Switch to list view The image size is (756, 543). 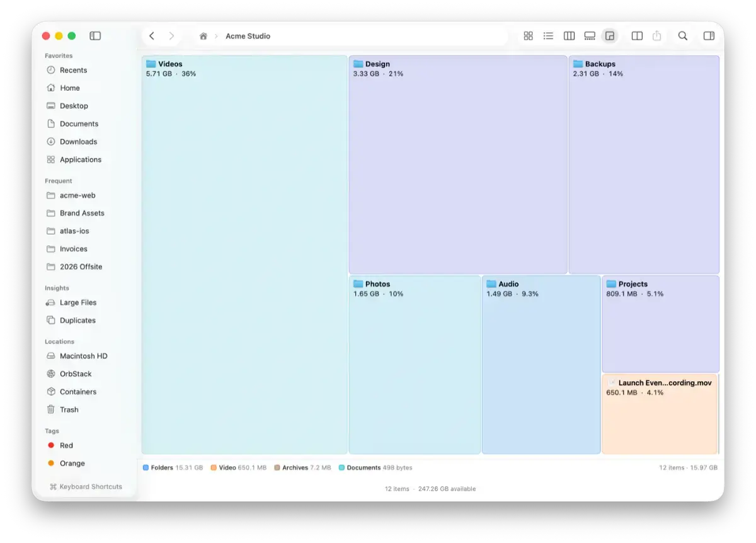point(549,36)
